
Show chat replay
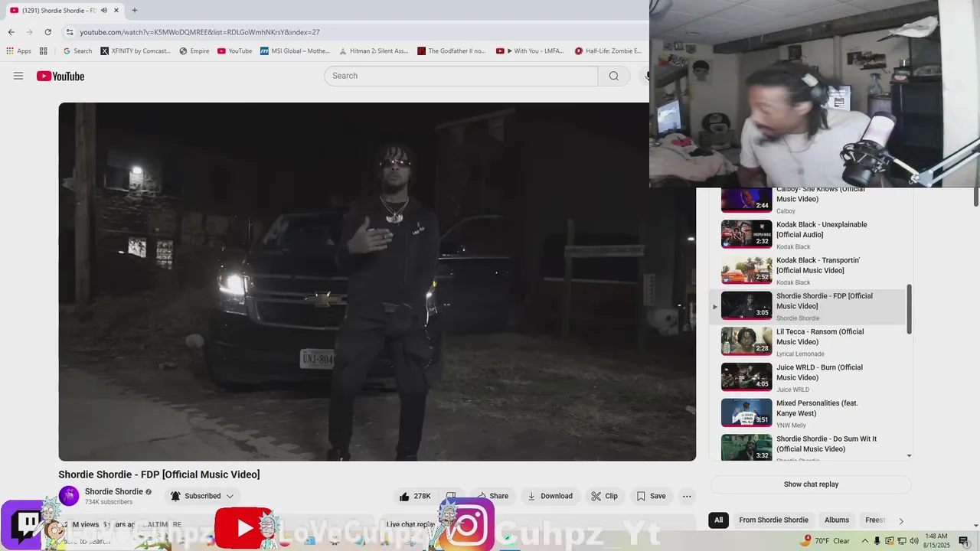point(811,484)
